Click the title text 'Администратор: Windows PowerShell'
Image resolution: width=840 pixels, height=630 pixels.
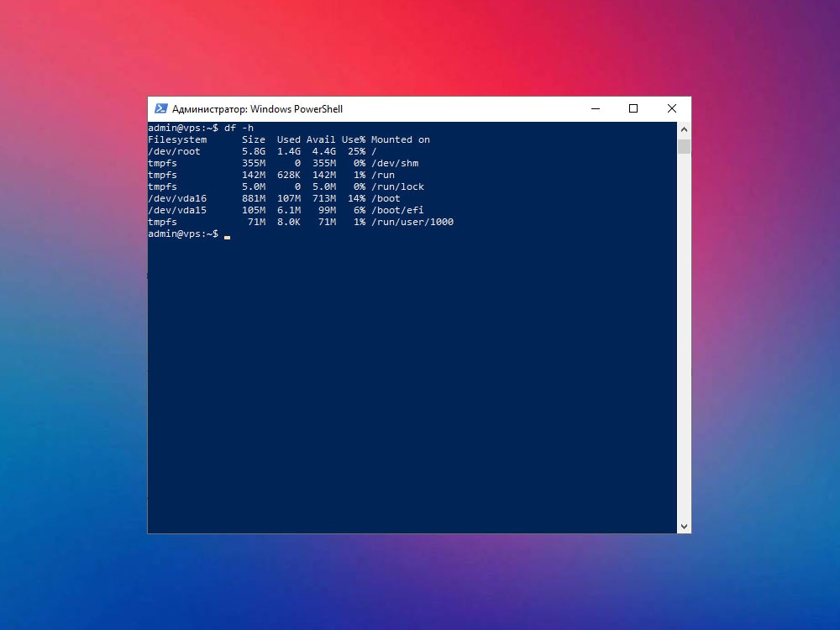[257, 109]
